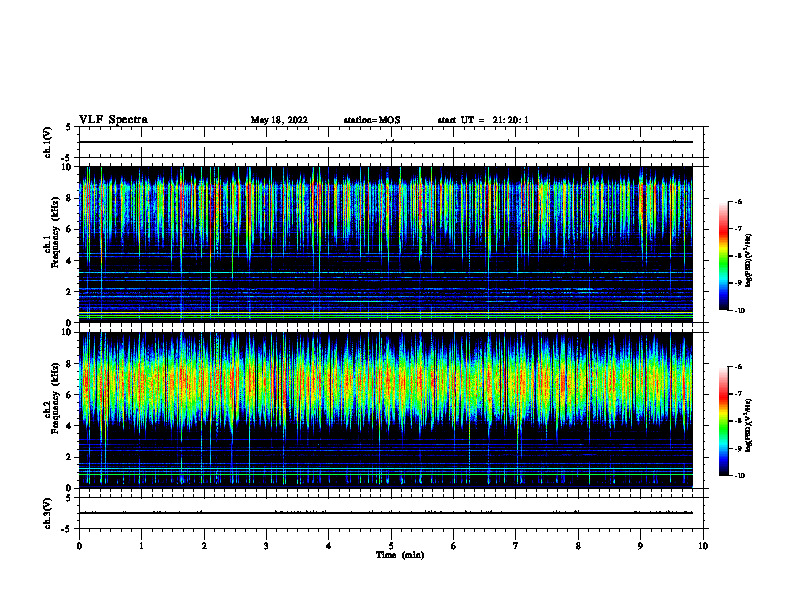Click time tick label "8" on x-axis
This screenshot has height=612, width=792.
pos(578,546)
